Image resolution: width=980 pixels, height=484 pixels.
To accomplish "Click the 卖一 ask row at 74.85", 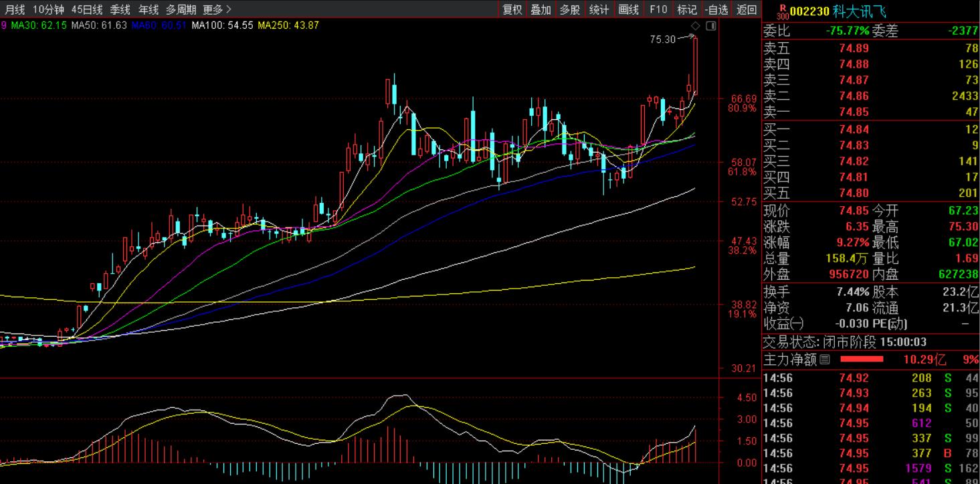I will tap(871, 112).
